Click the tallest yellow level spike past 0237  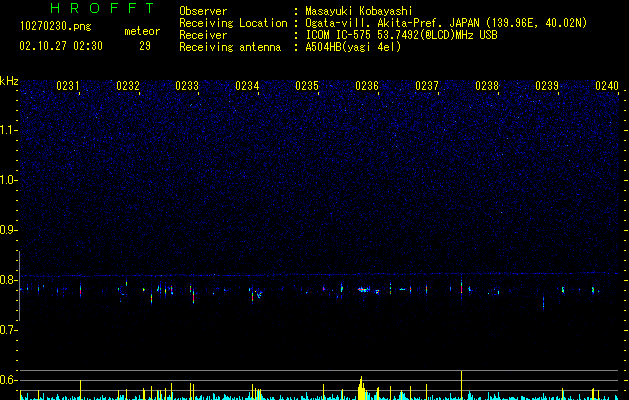pyautogui.click(x=461, y=385)
